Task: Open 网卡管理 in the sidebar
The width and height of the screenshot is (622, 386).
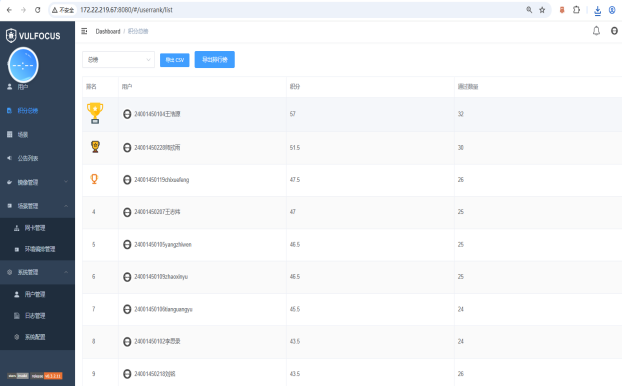Action: (37, 228)
